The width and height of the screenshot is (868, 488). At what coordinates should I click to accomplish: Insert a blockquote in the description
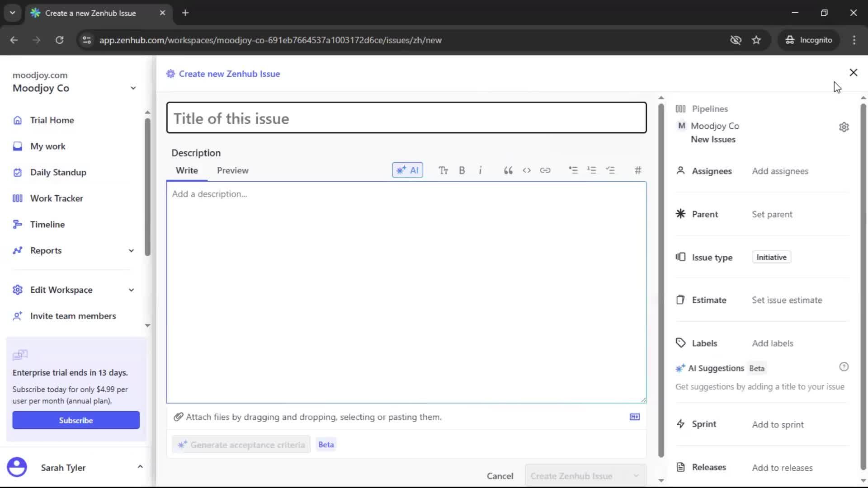coord(508,170)
